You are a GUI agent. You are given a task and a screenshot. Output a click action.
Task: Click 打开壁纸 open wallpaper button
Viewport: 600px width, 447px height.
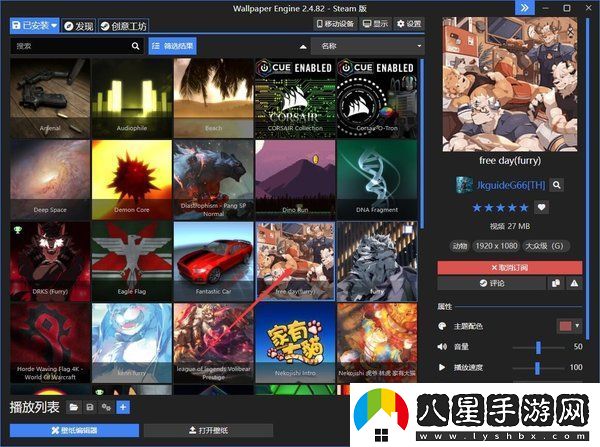pos(209,431)
